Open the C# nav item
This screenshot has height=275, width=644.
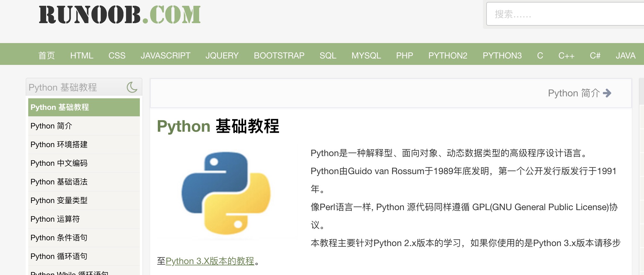pos(595,56)
